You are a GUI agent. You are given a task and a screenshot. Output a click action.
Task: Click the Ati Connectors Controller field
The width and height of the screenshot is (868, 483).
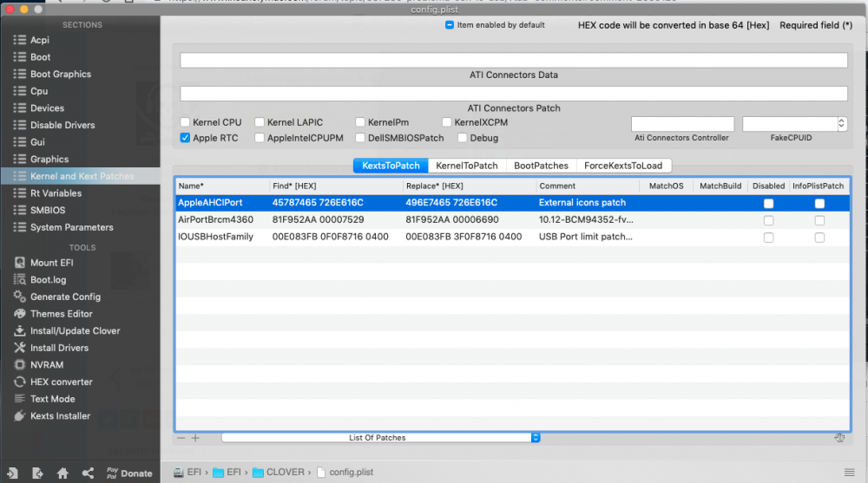coord(682,124)
